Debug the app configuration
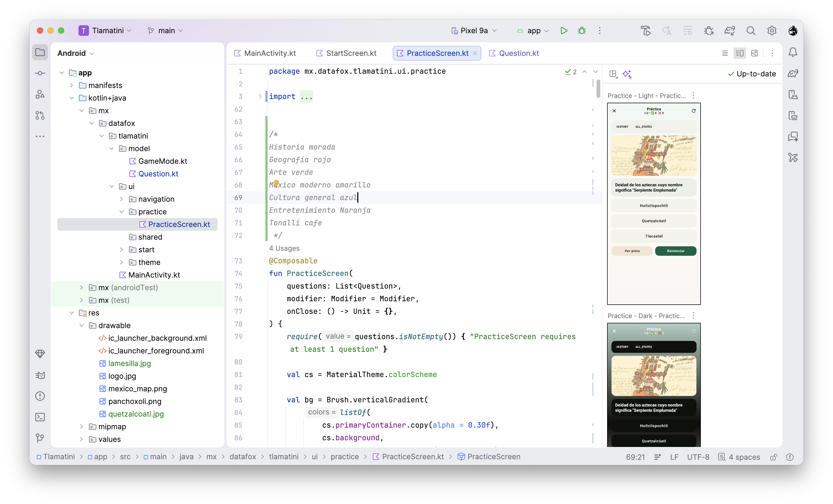Screen dimensions: 833x504 (x=582, y=31)
